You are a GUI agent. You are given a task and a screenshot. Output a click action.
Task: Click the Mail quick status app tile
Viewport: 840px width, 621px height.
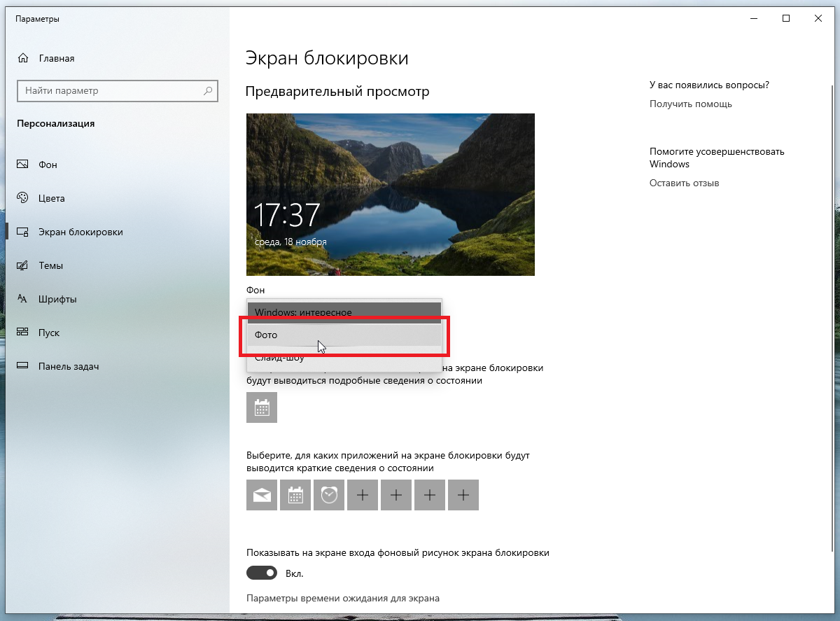[262, 495]
